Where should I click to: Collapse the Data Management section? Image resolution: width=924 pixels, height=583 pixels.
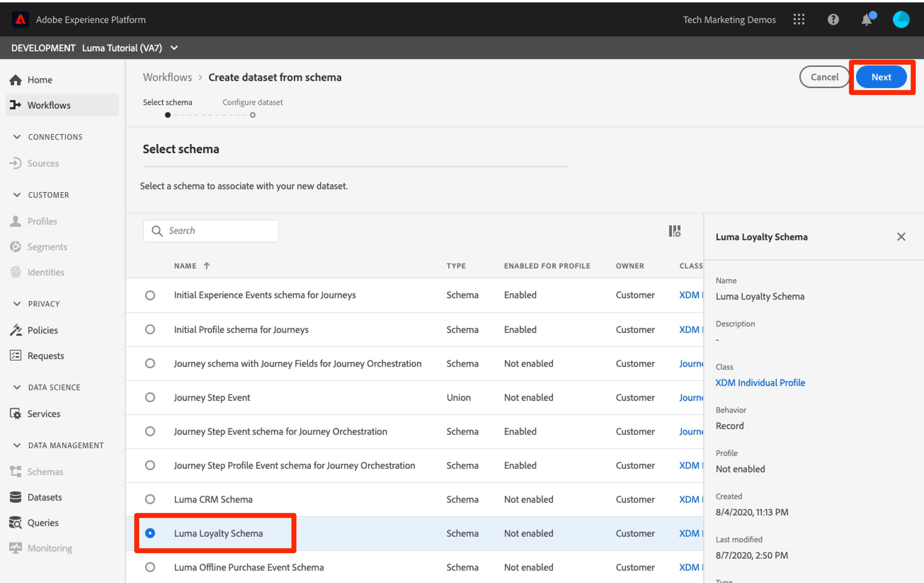point(17,445)
